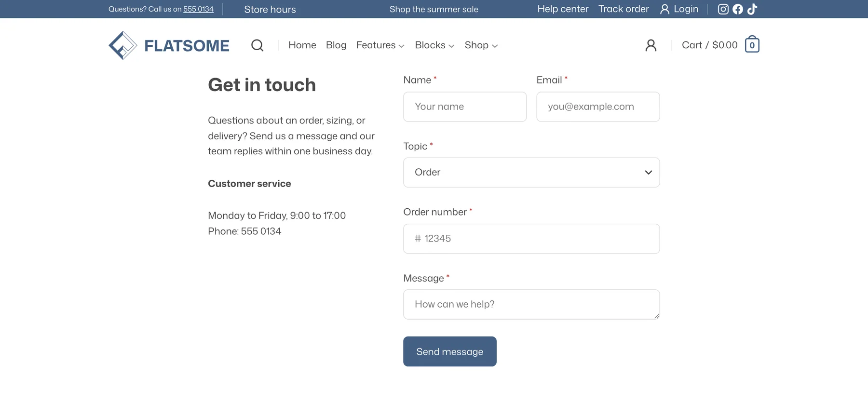Expand the Blocks menu
Image resolution: width=868 pixels, height=404 pixels.
pos(434,45)
